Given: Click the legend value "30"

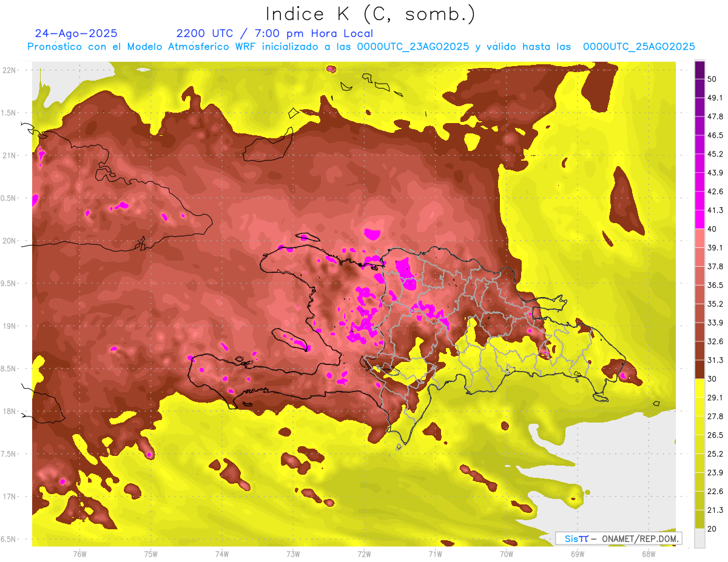Looking at the screenshot, I should [712, 379].
